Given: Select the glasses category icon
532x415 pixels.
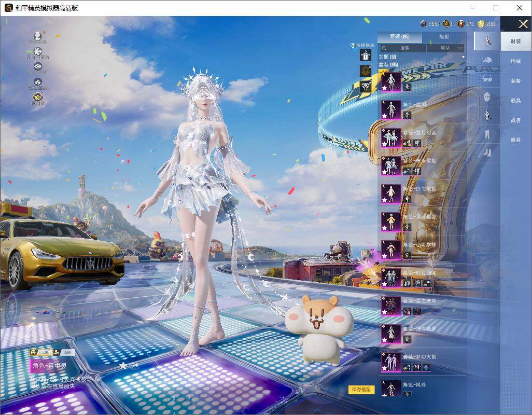Looking at the screenshot, I should [x=487, y=78].
